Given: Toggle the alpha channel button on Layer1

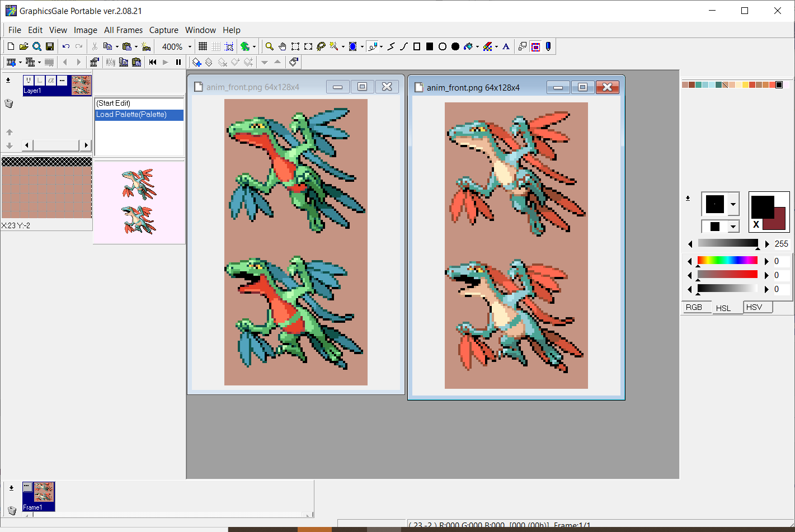Looking at the screenshot, I should tap(51, 81).
